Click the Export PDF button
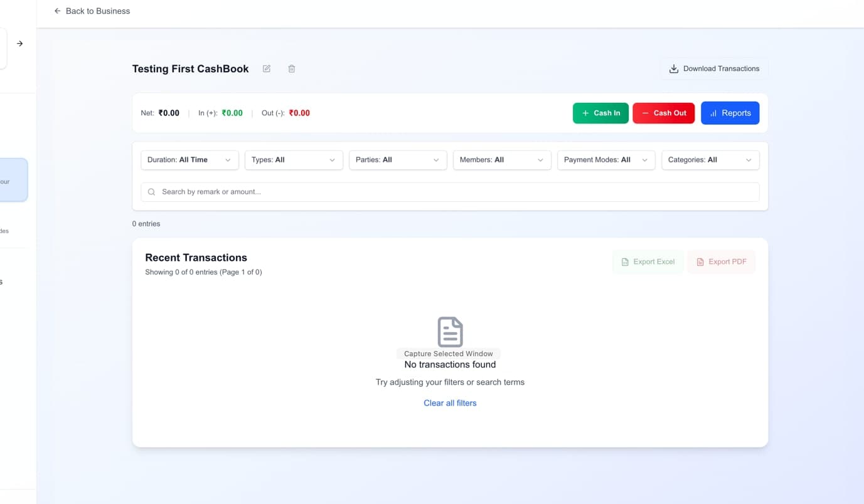Viewport: 864px width, 504px height. [x=721, y=262]
